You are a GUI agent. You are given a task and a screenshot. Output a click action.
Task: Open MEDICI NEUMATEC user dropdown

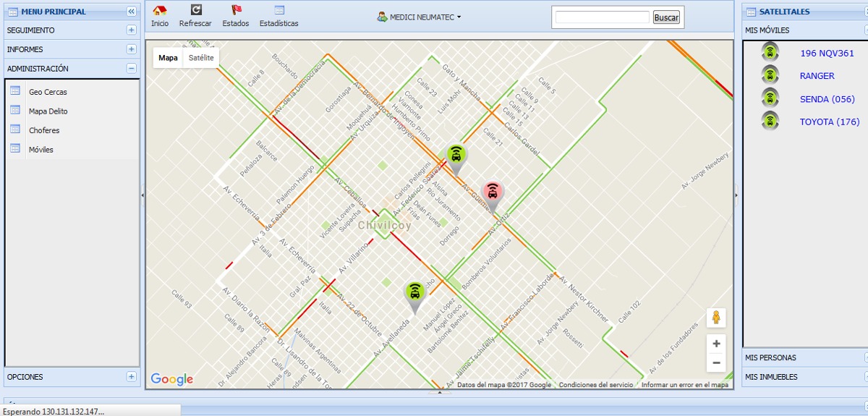(419, 17)
